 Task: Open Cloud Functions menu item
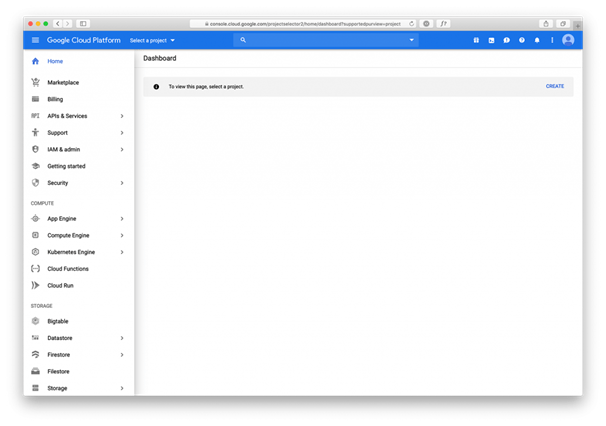pyautogui.click(x=68, y=269)
